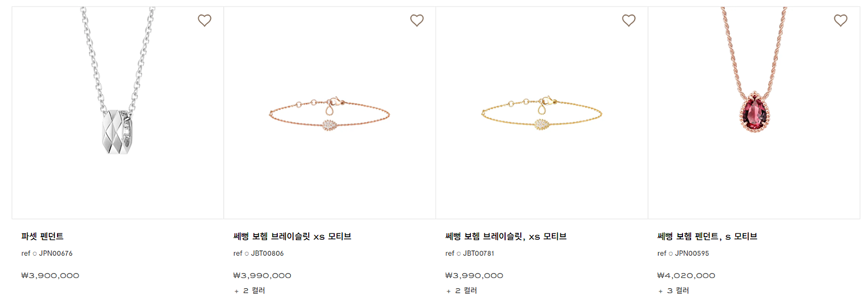Image resolution: width=868 pixels, height=298 pixels.
Task: Click reference code JPN00676
Action: click(x=55, y=253)
